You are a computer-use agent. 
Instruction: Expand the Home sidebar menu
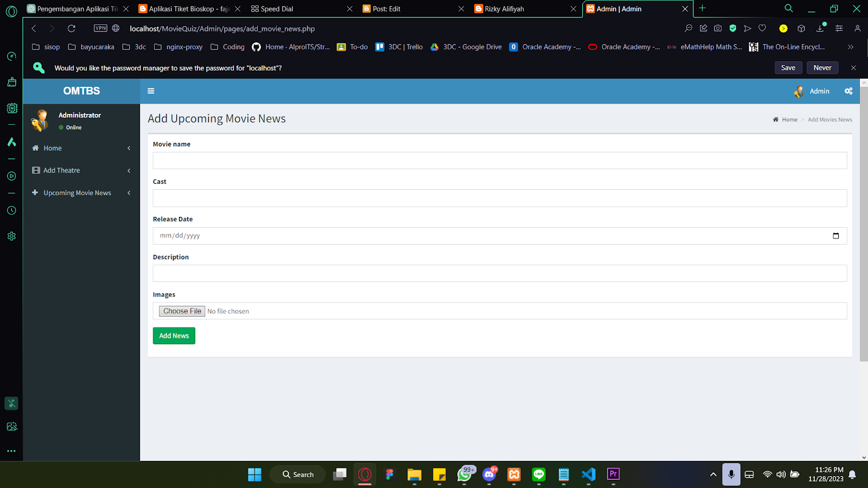(x=81, y=148)
